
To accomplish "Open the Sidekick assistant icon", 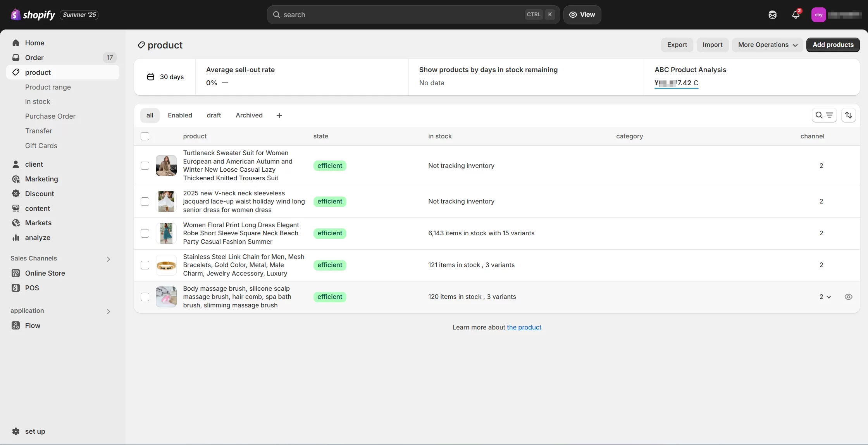I will click(x=772, y=15).
